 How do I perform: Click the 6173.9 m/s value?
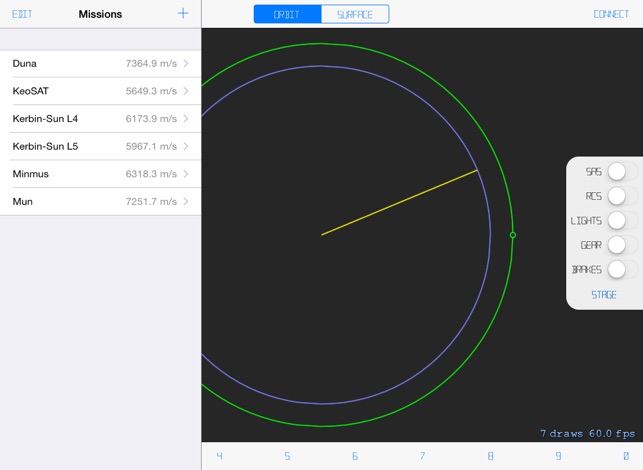(151, 119)
